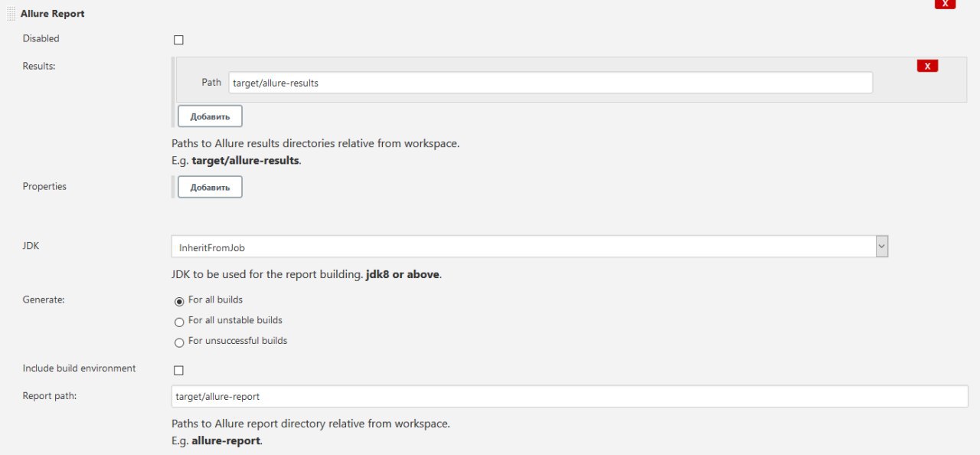
Task: Select the For all builds radio button
Action: click(179, 301)
